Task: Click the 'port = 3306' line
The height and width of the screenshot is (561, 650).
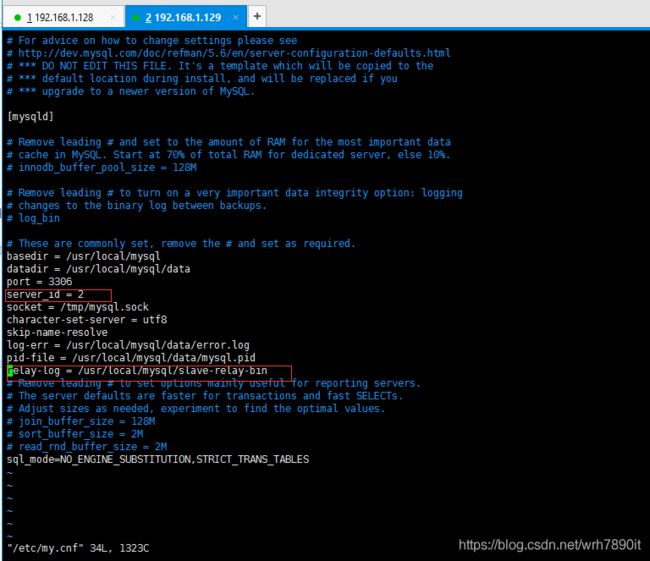Action: 39,282
